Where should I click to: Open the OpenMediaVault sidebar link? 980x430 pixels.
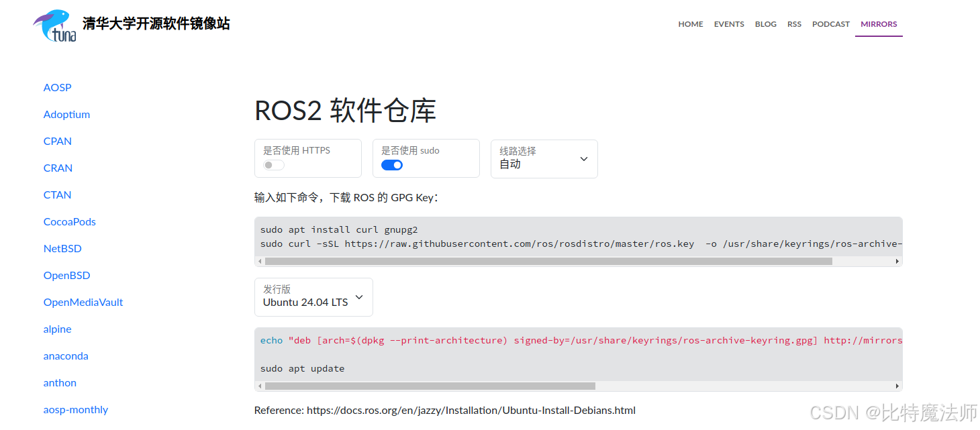point(83,303)
